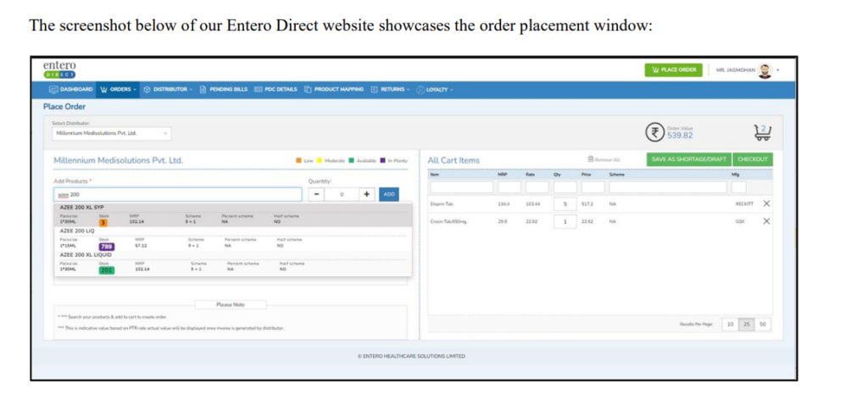Set results per page to 25
868x412 pixels.
[746, 324]
